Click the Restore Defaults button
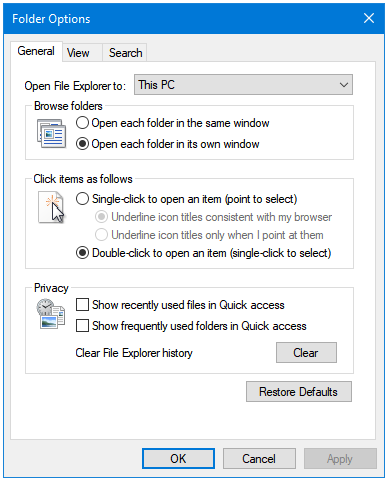This screenshot has height=481, width=388. (299, 392)
